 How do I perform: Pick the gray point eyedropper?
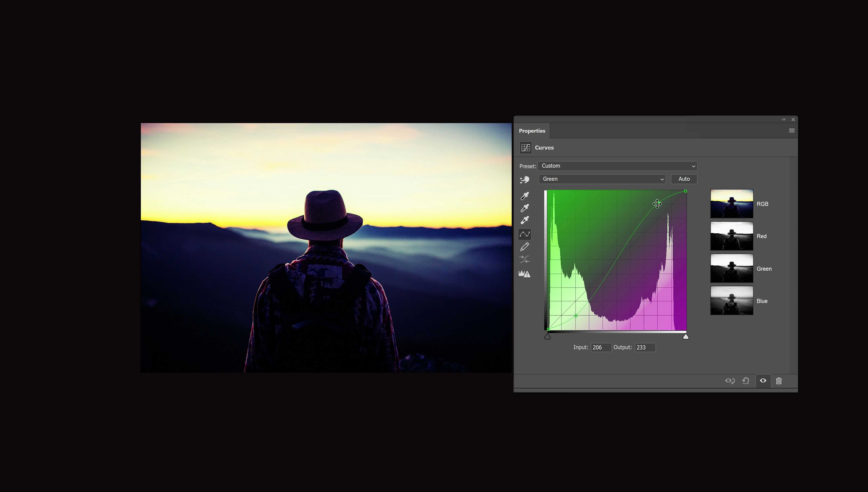[524, 208]
